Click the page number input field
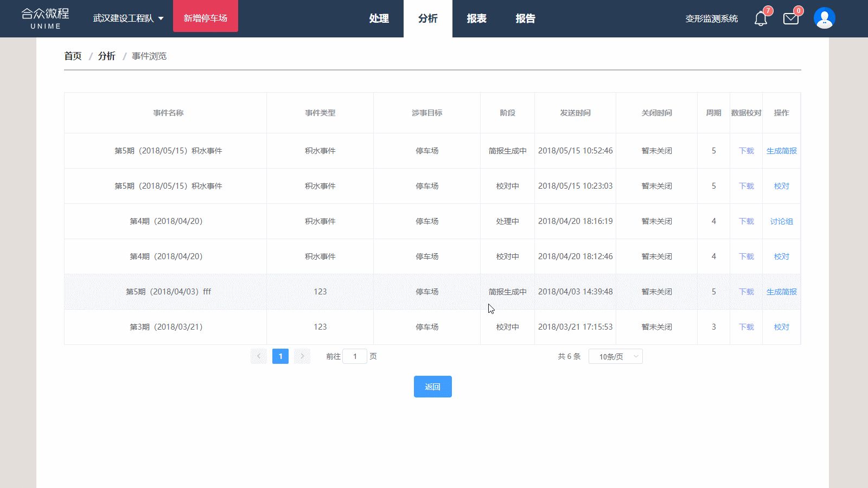The height and width of the screenshot is (488, 868). point(355,356)
